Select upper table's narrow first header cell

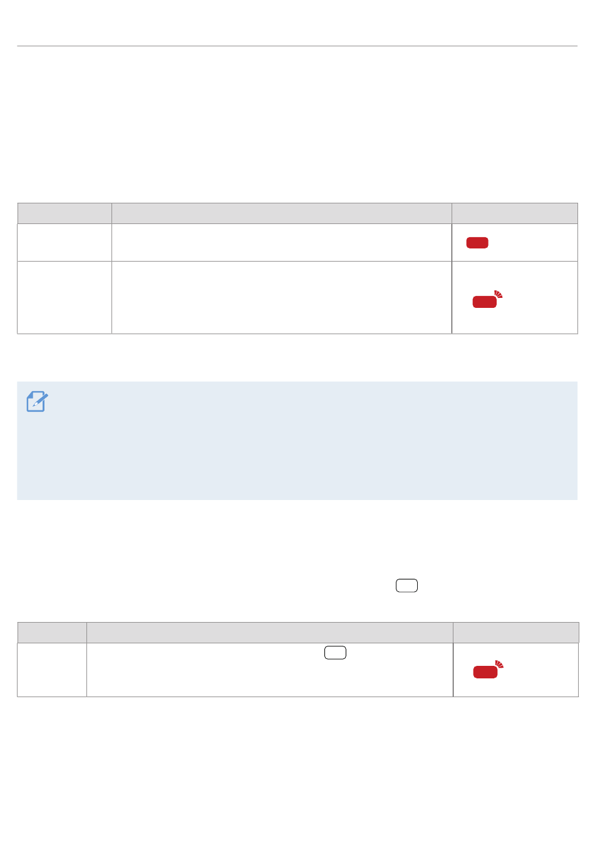[x=65, y=213]
